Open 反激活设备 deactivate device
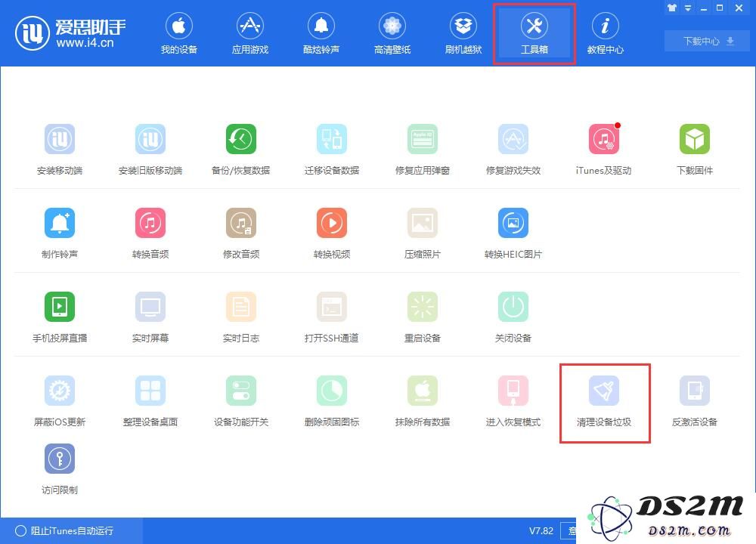 [x=695, y=400]
